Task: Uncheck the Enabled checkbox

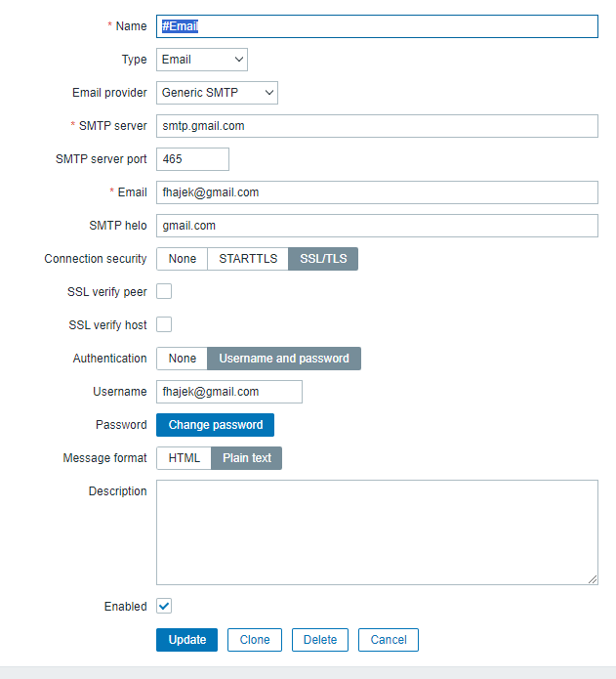Action: pos(164,607)
